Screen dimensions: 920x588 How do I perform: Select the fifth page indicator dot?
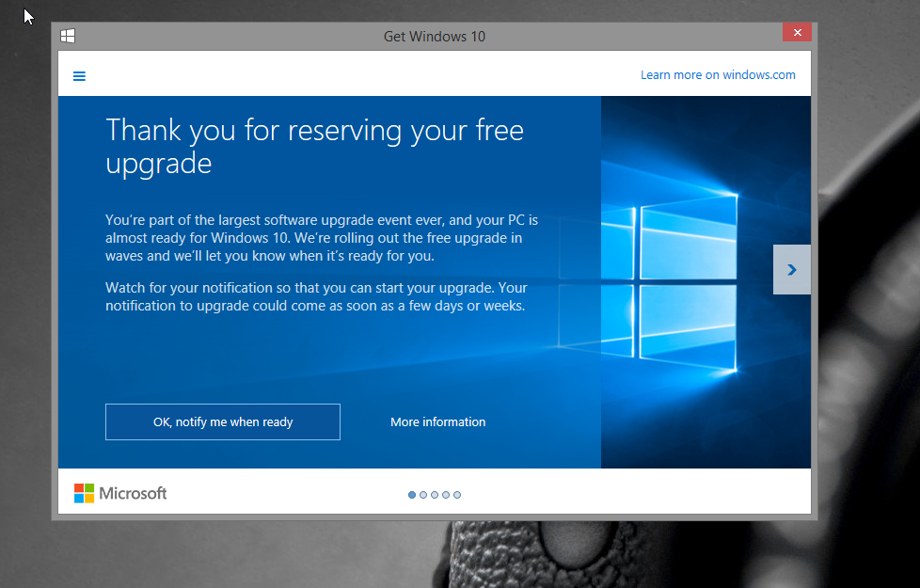457,495
